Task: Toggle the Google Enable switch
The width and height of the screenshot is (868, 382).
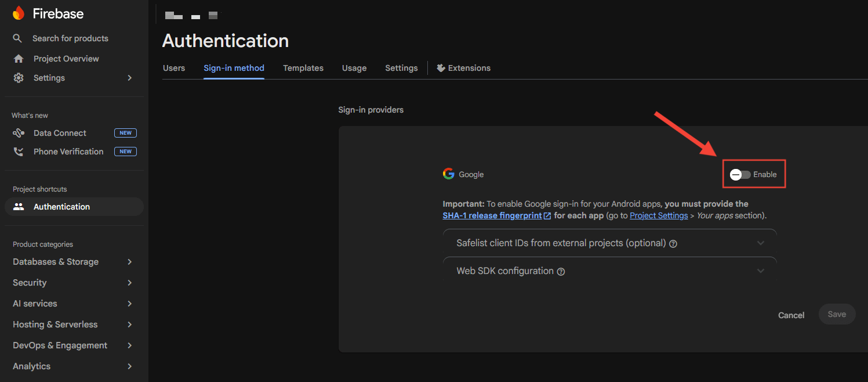Action: tap(740, 174)
